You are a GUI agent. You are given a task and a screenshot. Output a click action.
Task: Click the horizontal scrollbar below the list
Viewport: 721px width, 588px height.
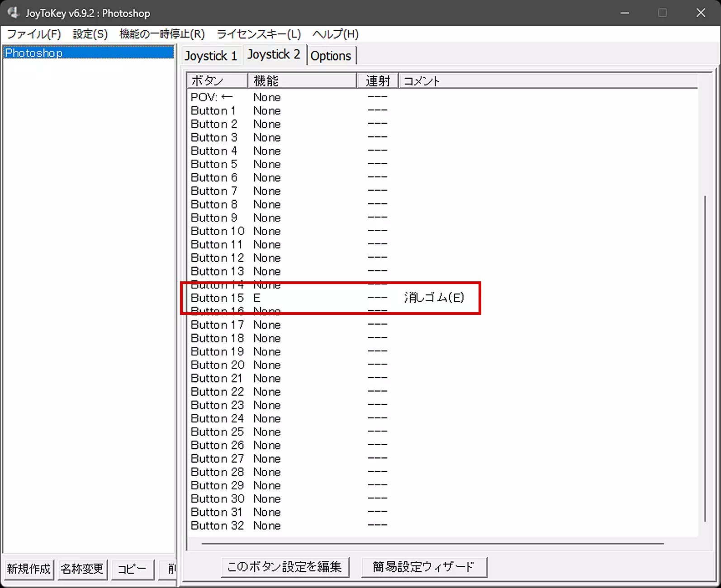coord(433,543)
